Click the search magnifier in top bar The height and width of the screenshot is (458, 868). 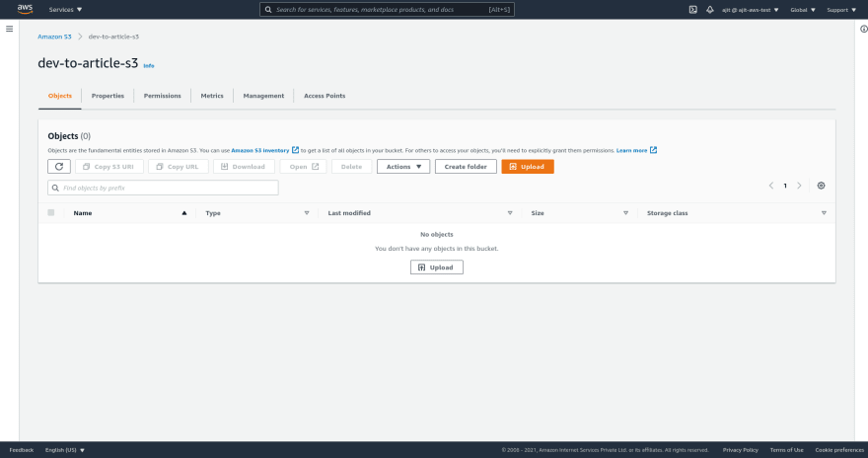tap(268, 10)
